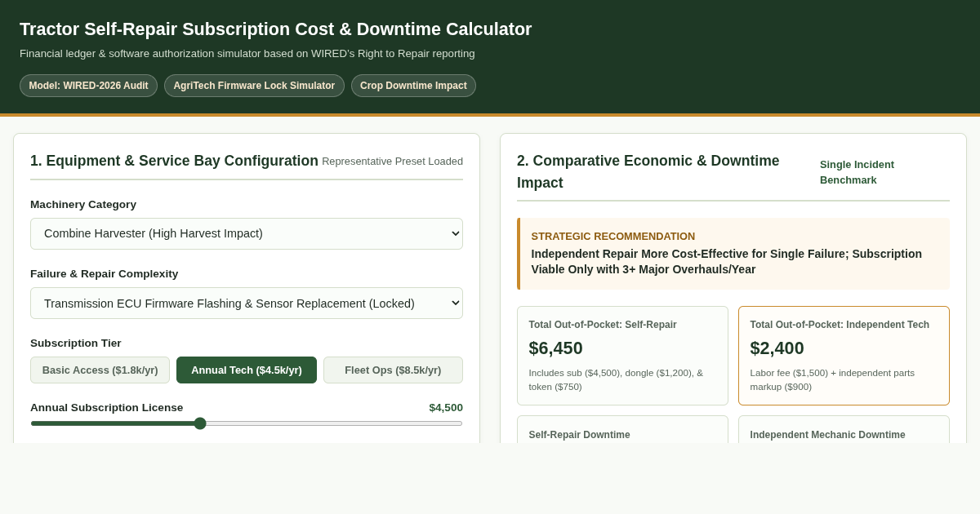Viewport: 980px width, 514px height.
Task: Adjust the Annual Subscription License slider
Action: tap(247, 423)
